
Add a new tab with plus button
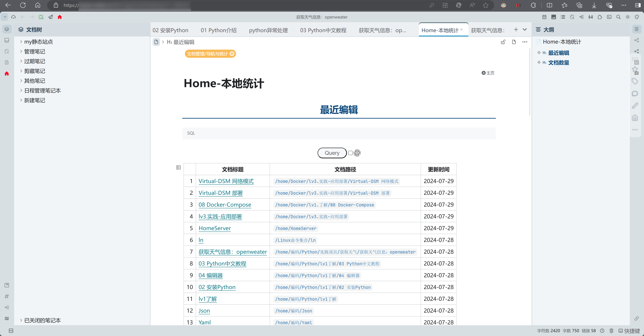[516, 29]
